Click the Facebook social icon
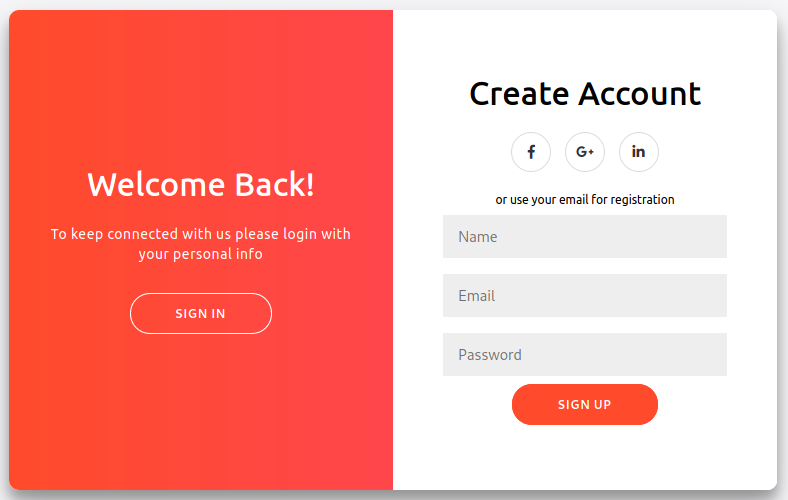The image size is (788, 500). pyautogui.click(x=531, y=152)
